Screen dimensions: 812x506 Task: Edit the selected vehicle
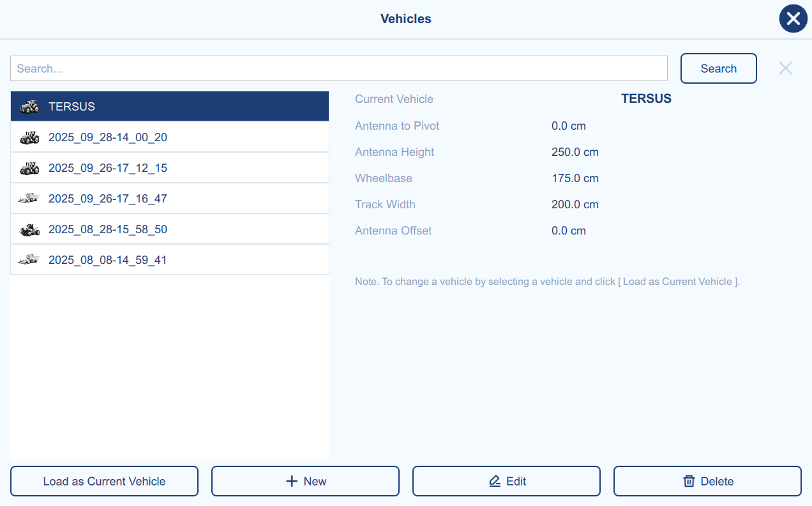(x=506, y=481)
